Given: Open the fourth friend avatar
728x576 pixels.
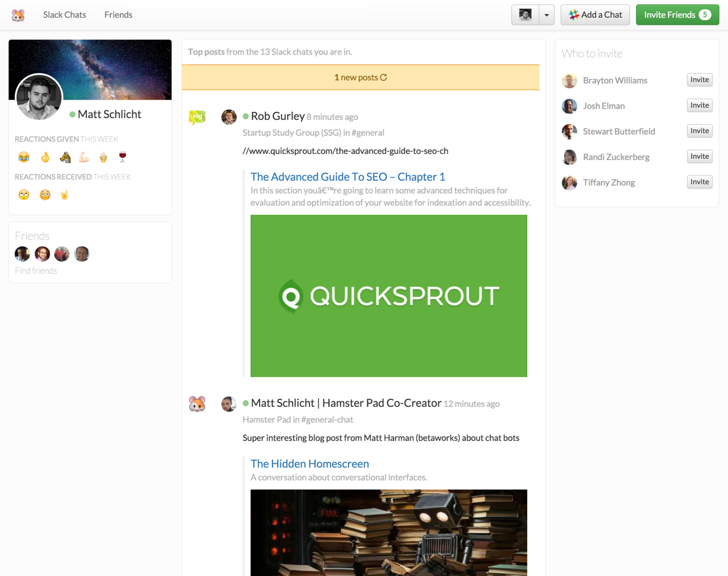Looking at the screenshot, I should click(x=81, y=254).
